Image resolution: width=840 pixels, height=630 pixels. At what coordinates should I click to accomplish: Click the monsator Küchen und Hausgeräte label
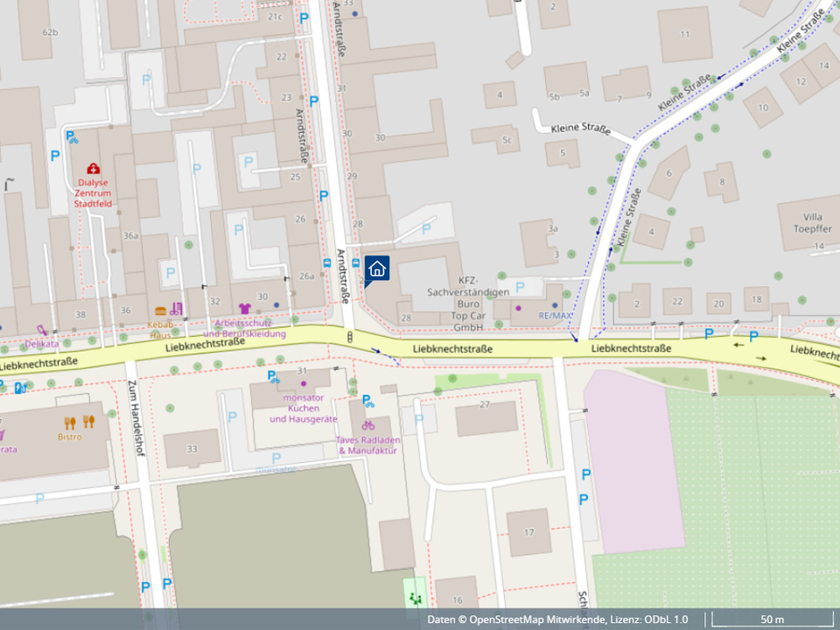pos(303,408)
